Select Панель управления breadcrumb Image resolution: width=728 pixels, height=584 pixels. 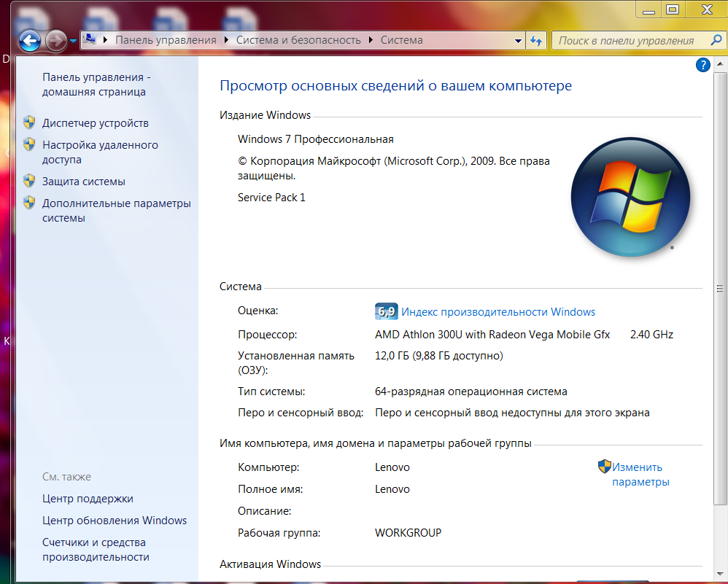pyautogui.click(x=166, y=40)
